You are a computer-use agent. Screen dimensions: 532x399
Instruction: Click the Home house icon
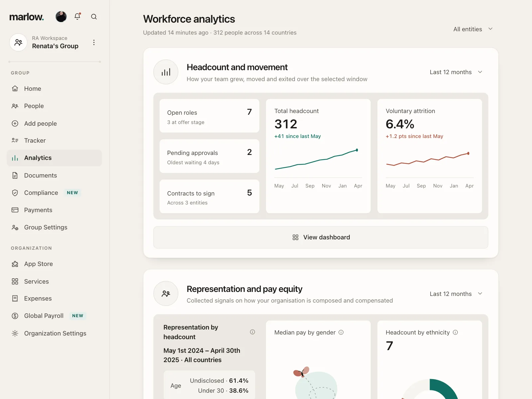pyautogui.click(x=15, y=88)
